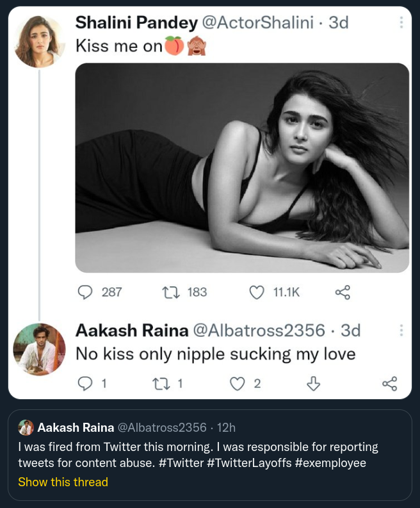Open replies on Shalini Pandey's tweet
The width and height of the screenshot is (420, 508).
86,292
